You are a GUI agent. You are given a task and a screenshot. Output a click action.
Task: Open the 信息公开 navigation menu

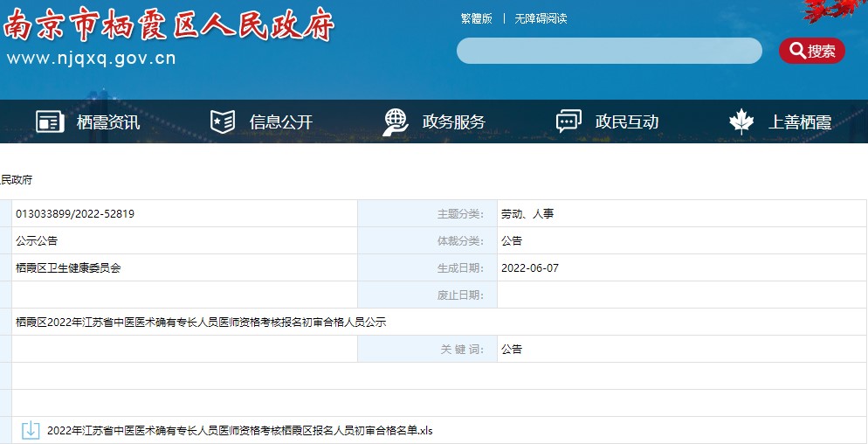(x=281, y=122)
